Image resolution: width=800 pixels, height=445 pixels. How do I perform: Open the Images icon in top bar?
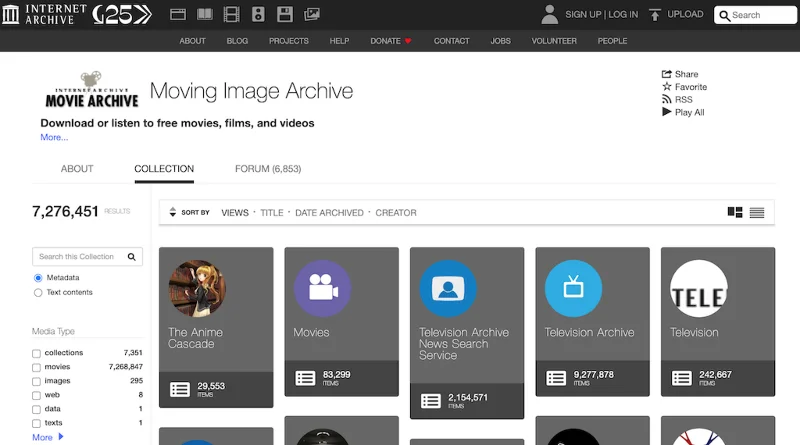pyautogui.click(x=312, y=14)
